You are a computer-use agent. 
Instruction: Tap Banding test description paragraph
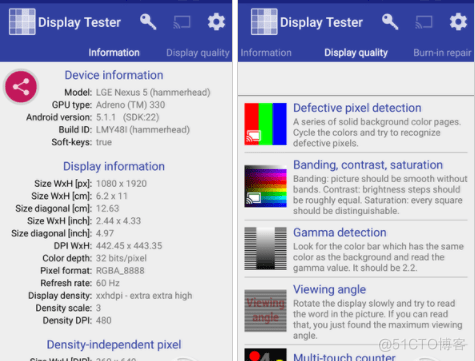click(380, 195)
